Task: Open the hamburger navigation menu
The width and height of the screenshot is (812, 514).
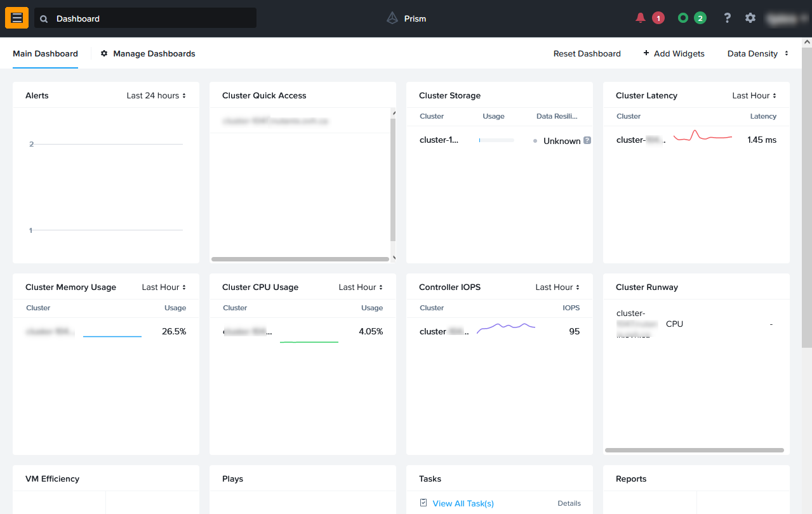Action: [x=17, y=18]
